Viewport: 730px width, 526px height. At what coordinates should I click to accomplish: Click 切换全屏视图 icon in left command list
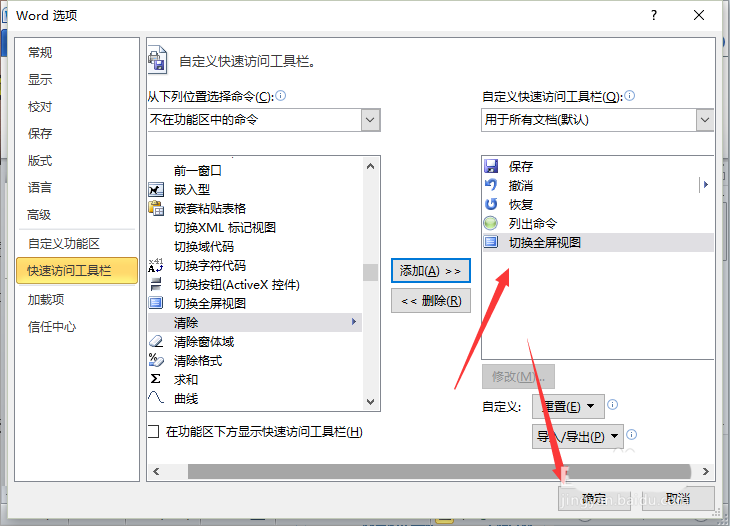[x=156, y=303]
